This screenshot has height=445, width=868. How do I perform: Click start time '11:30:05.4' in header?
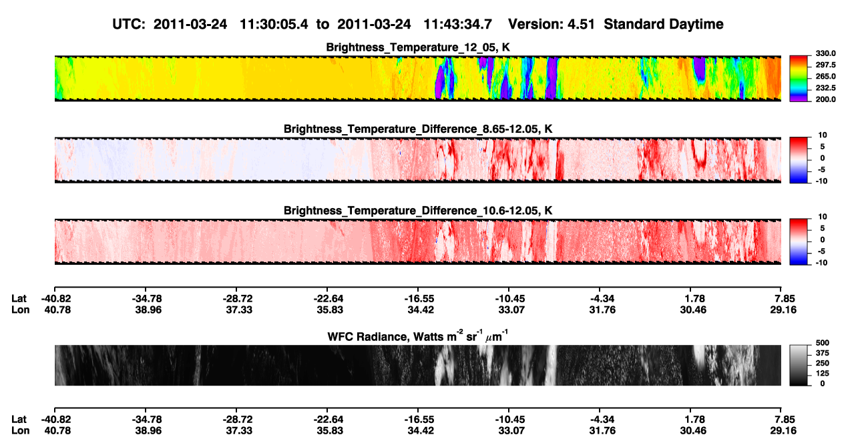click(x=273, y=24)
